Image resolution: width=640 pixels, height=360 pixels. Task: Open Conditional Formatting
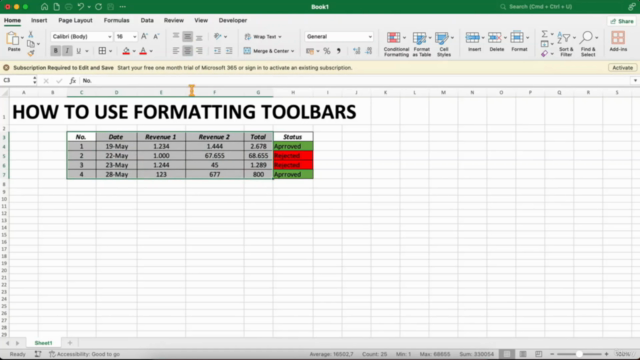coord(396,44)
